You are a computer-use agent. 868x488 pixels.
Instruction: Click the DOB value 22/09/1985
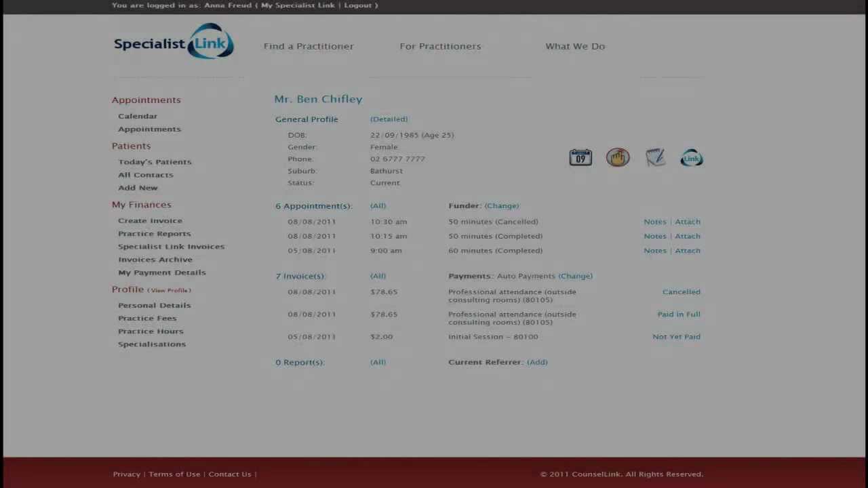(394, 135)
